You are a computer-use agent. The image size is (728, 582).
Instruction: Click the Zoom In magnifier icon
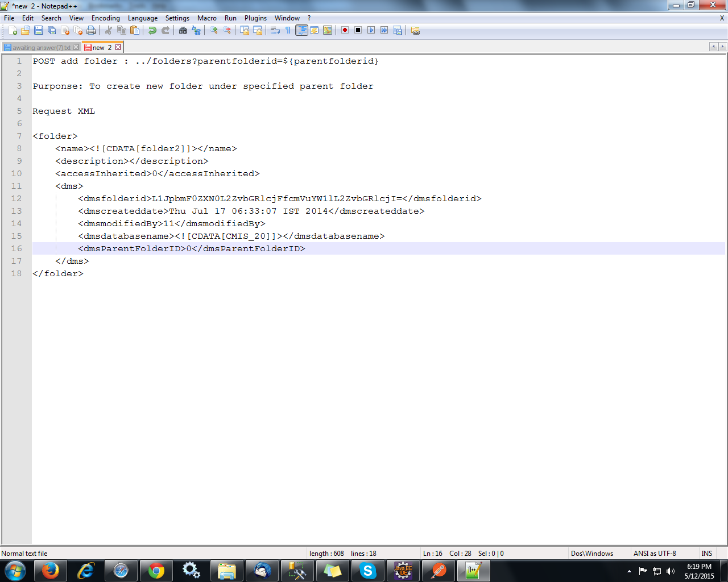click(x=214, y=30)
